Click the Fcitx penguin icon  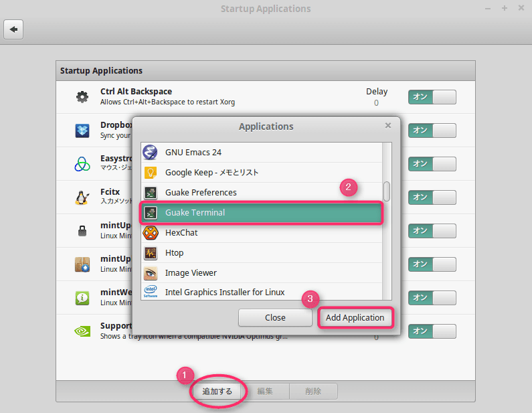(x=82, y=197)
